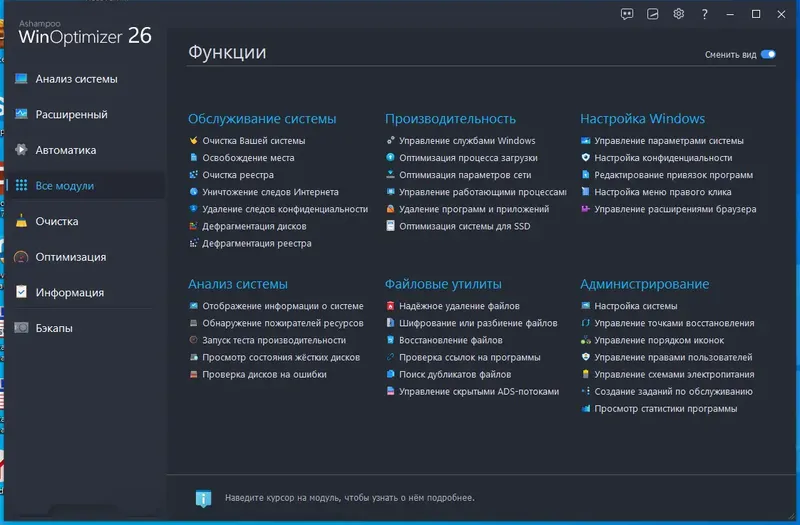
Task: Click the 'Дефрагментация реестра' module icon
Action: 193,243
